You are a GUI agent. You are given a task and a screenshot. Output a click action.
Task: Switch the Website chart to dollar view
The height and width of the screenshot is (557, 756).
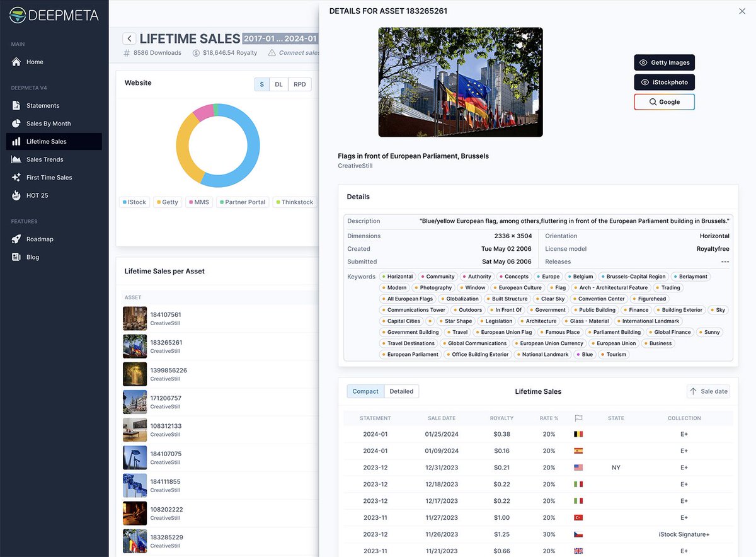point(261,83)
